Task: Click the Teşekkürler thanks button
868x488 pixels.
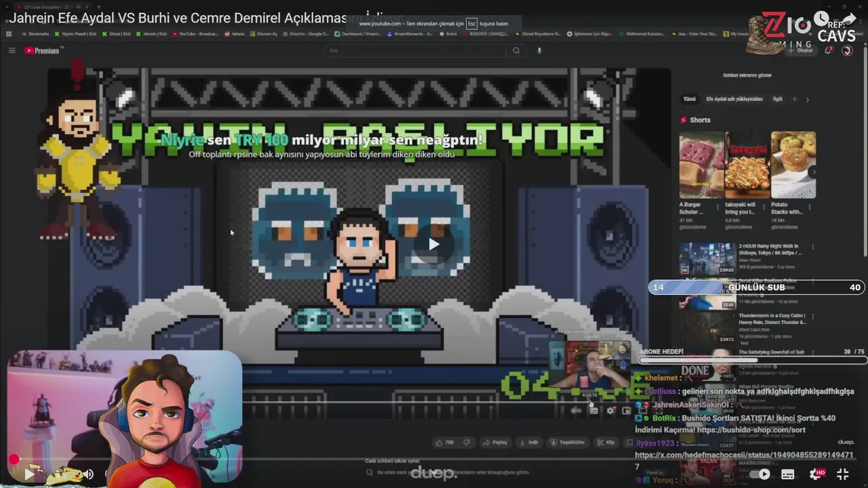Action: pyautogui.click(x=568, y=443)
